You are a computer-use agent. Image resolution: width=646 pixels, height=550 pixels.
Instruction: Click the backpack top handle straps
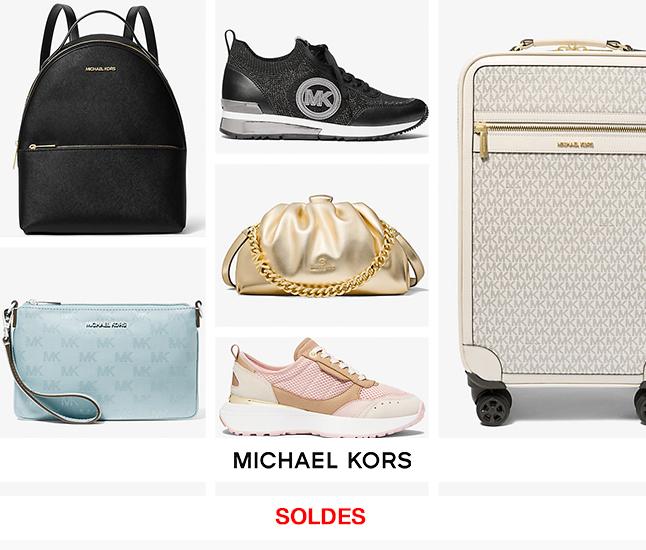coord(99,31)
